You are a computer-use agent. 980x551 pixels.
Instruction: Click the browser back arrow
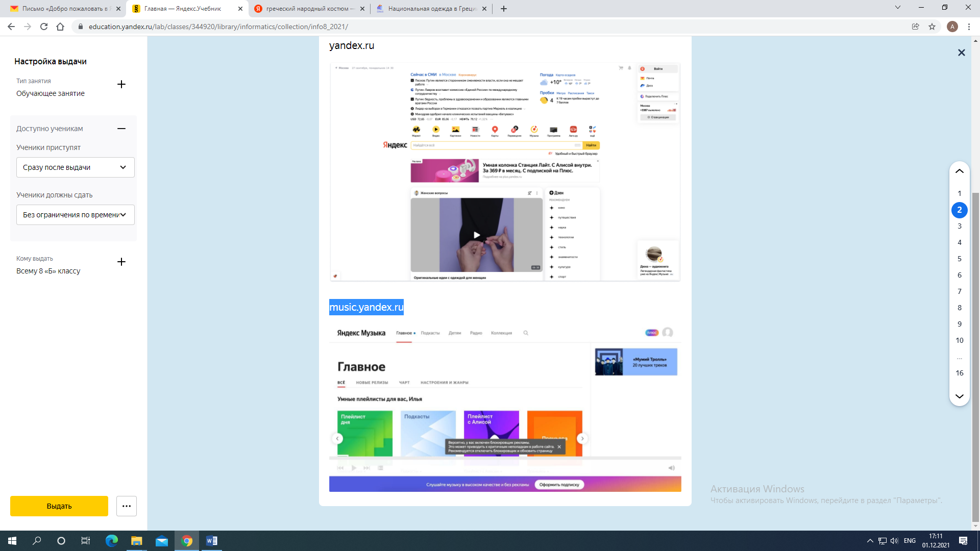tap(11, 27)
